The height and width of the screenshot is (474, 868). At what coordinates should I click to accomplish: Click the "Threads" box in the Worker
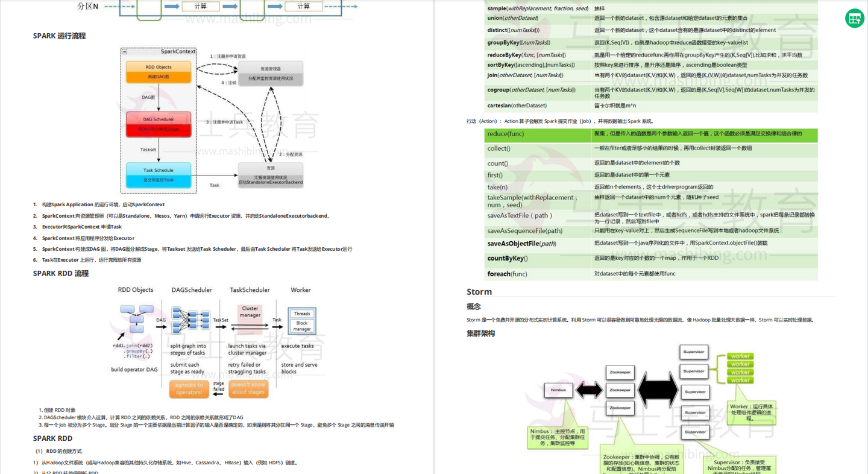pos(302,314)
